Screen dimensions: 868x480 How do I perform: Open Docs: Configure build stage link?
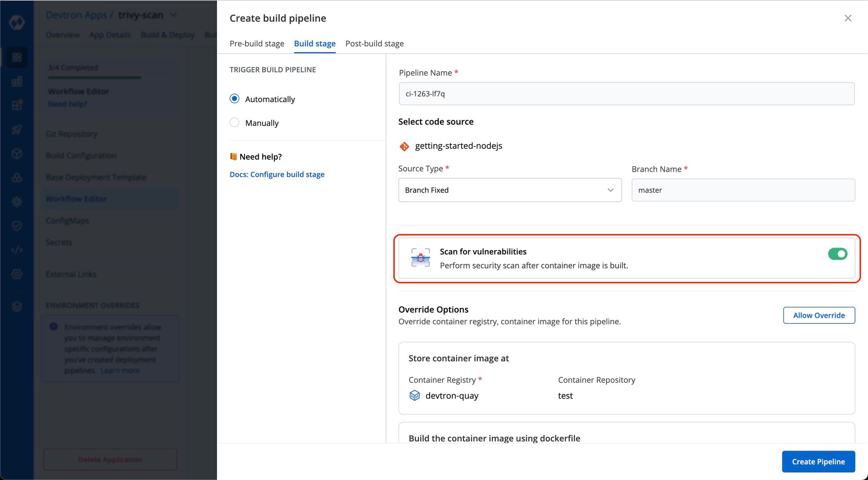pos(277,174)
